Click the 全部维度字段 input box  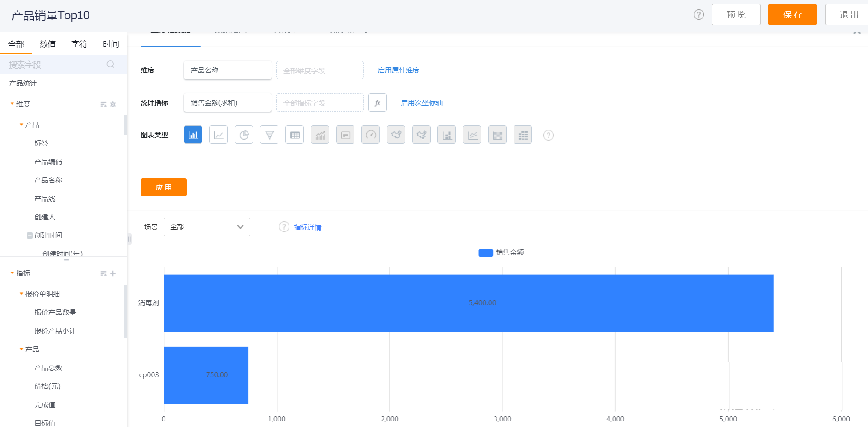[320, 70]
